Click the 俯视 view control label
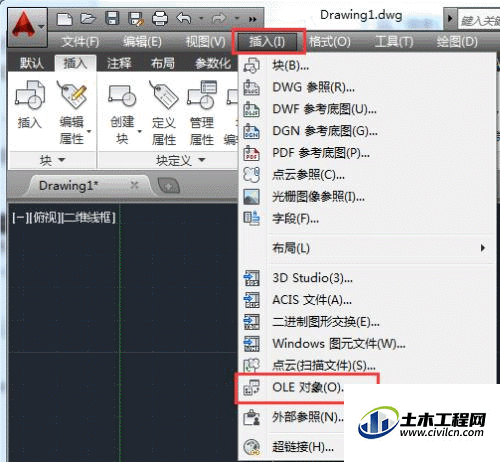 (x=45, y=218)
